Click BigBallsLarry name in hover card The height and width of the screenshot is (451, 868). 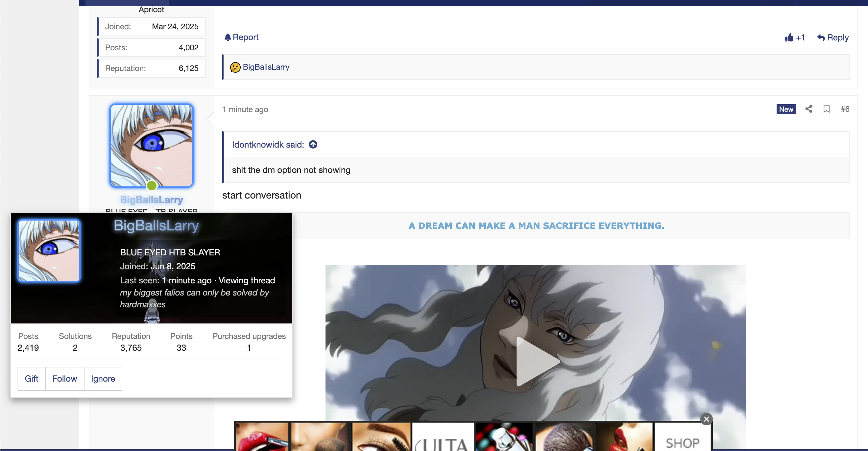pos(156,225)
